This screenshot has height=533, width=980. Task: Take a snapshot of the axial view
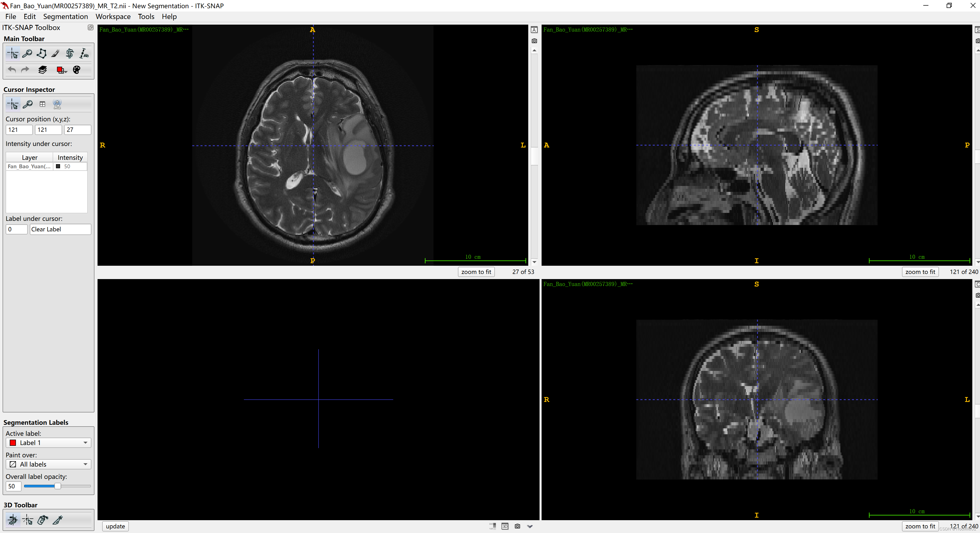(x=534, y=41)
